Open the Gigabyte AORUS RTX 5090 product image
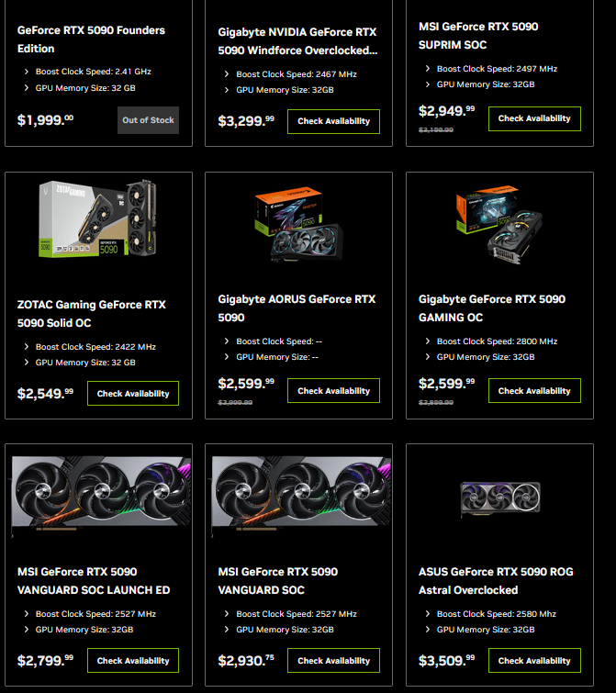 [x=298, y=225]
